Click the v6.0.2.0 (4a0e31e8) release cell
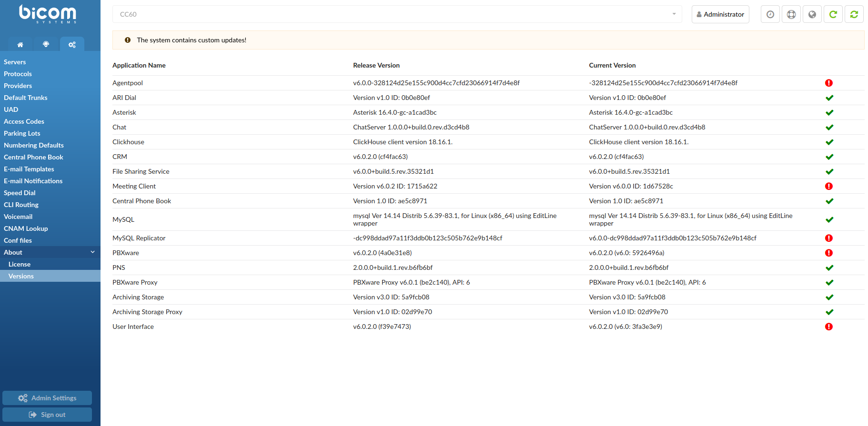868x426 pixels. click(x=383, y=253)
